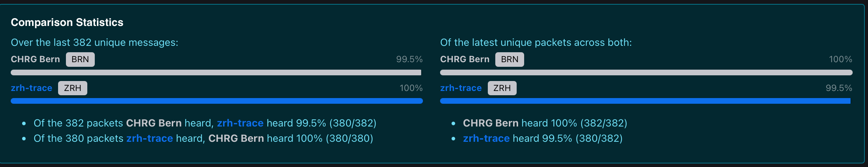Open the zrh-trace link above the right blue bar

click(x=461, y=88)
